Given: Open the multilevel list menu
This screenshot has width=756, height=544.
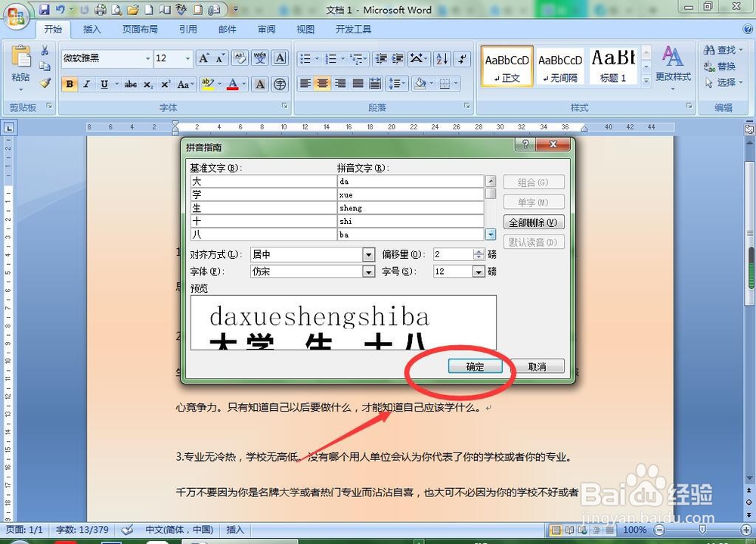Looking at the screenshot, I should pyautogui.click(x=358, y=59).
